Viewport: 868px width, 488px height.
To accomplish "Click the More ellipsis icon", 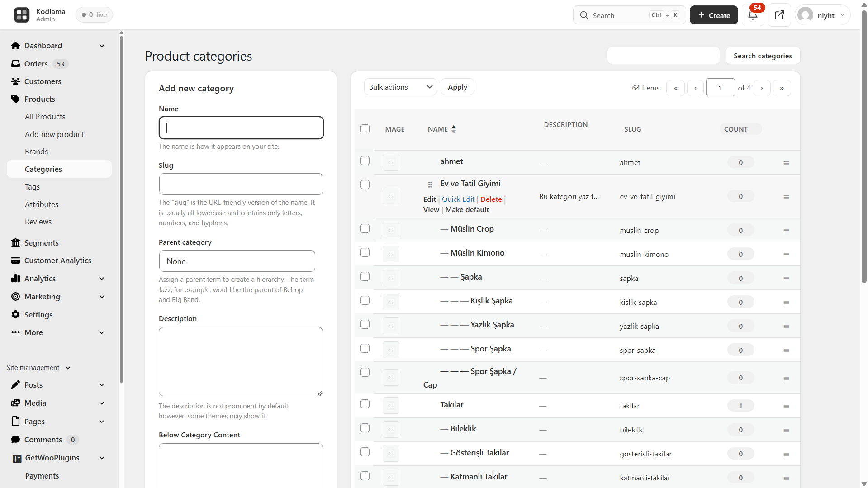I will click(x=16, y=332).
